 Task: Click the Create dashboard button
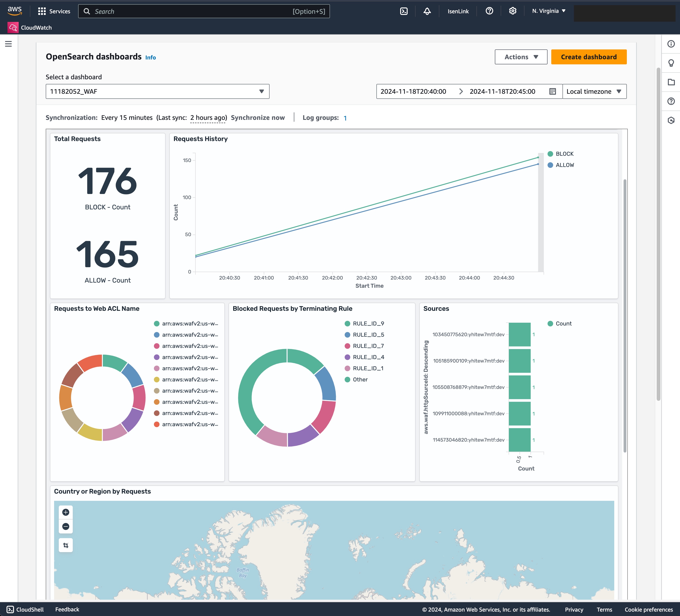(x=589, y=57)
